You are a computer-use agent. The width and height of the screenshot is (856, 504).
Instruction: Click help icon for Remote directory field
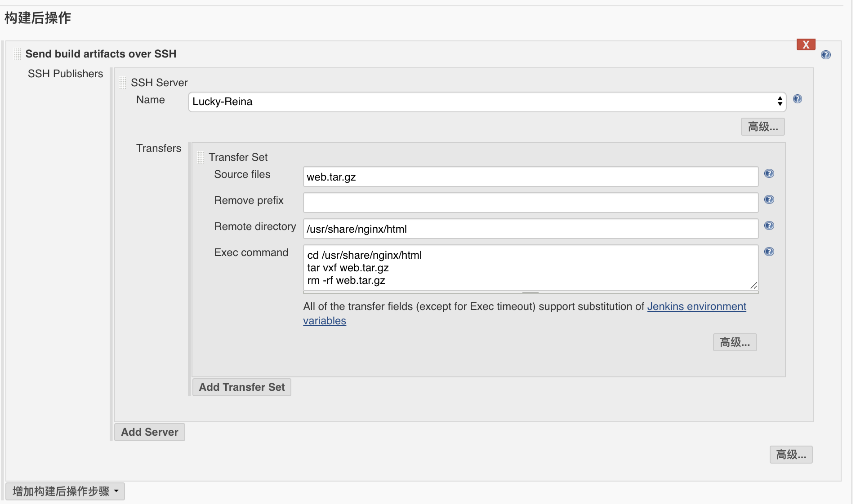769,226
